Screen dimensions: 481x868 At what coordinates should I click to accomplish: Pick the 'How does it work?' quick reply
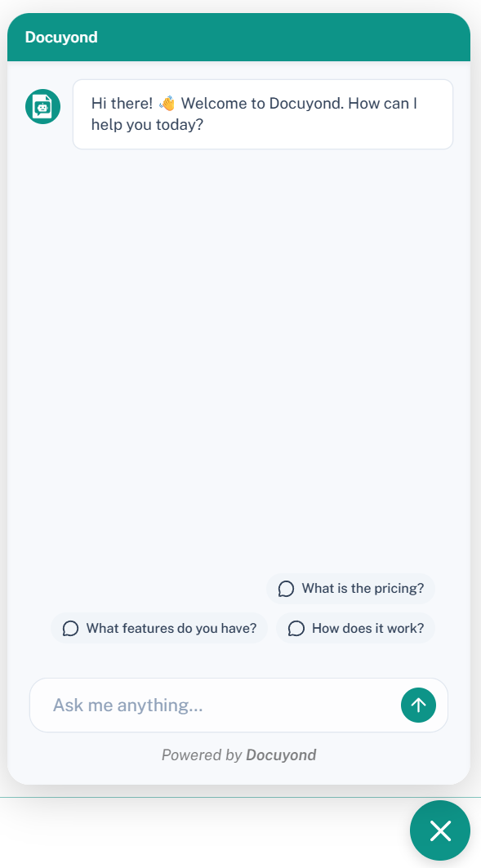pos(355,628)
